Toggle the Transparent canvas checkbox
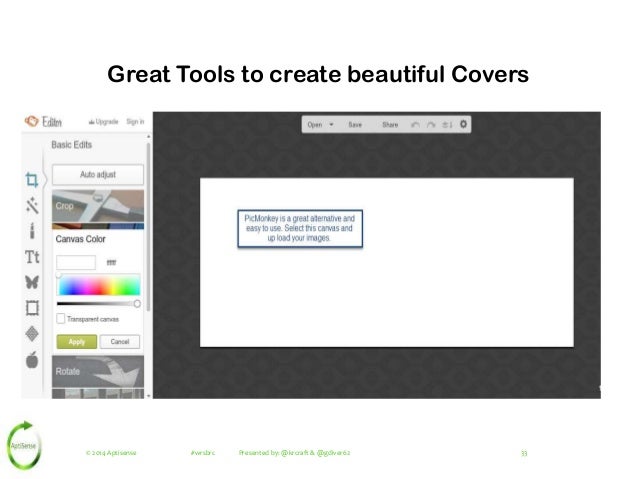The height and width of the screenshot is (479, 638). click(61, 319)
